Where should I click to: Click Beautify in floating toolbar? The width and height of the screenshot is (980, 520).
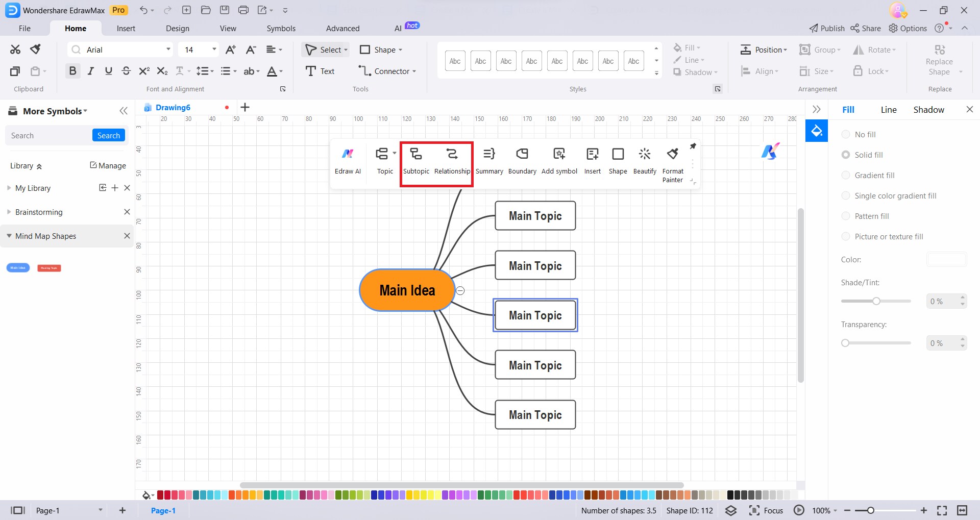[645, 161]
